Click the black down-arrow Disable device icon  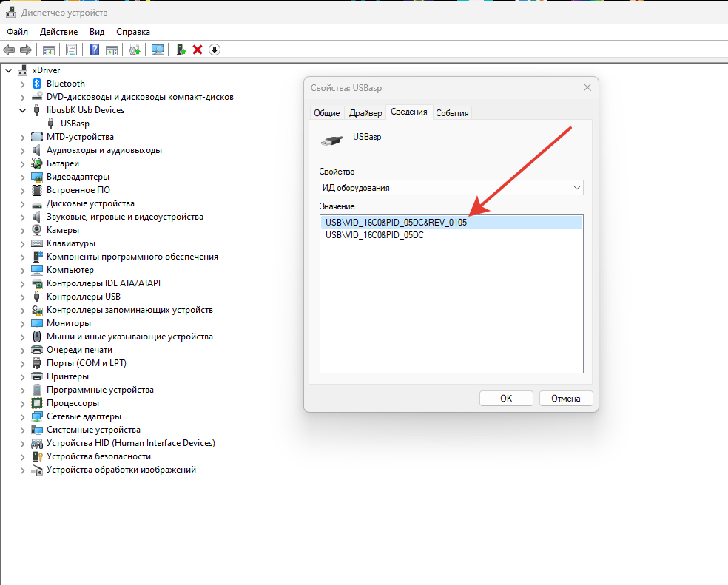coord(215,50)
